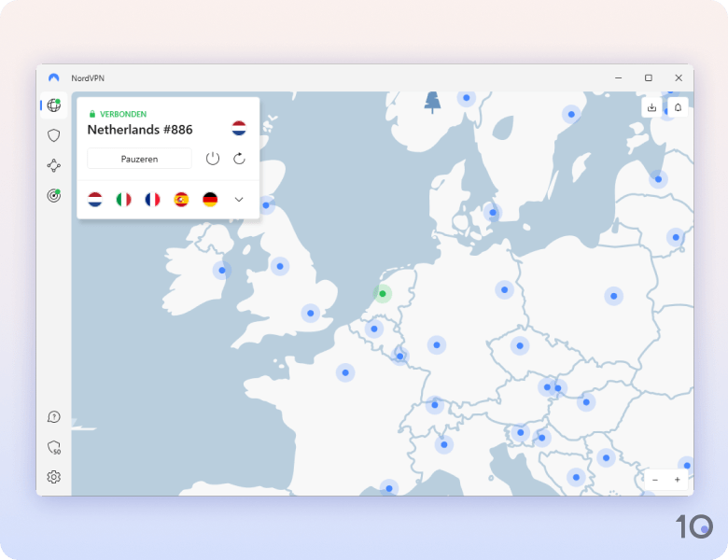Click the reconnect refresh icon
728x560 pixels.
click(239, 159)
